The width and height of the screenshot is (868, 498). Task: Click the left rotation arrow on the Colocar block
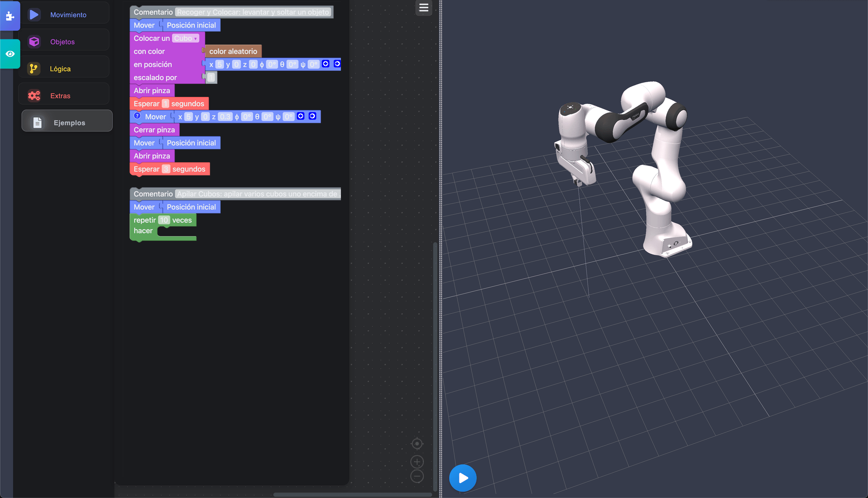pos(325,64)
